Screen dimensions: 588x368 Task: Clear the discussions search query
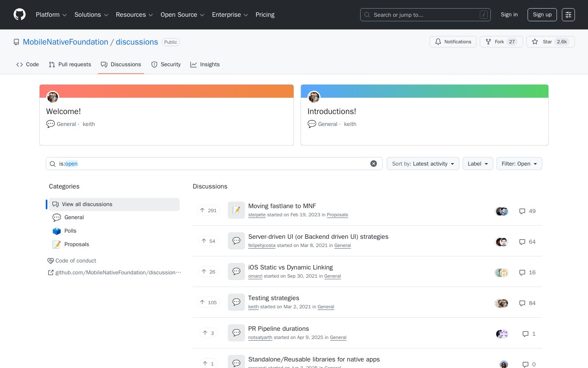pyautogui.click(x=374, y=164)
